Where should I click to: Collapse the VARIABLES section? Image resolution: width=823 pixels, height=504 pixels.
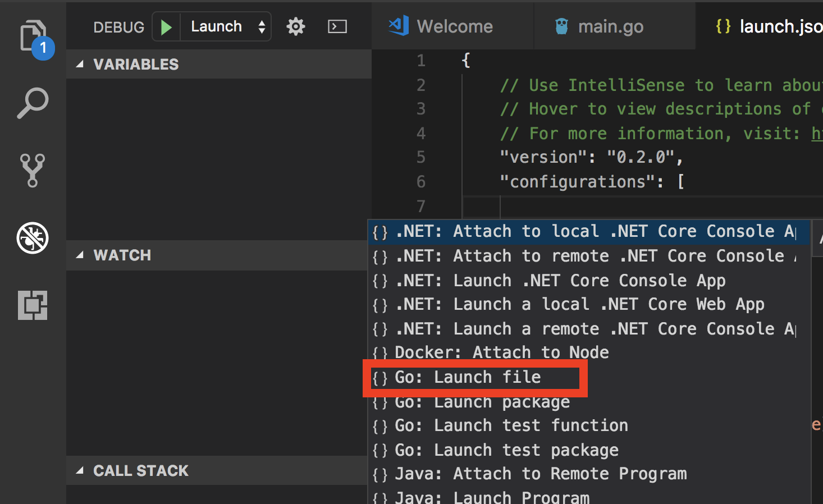pos(219,64)
